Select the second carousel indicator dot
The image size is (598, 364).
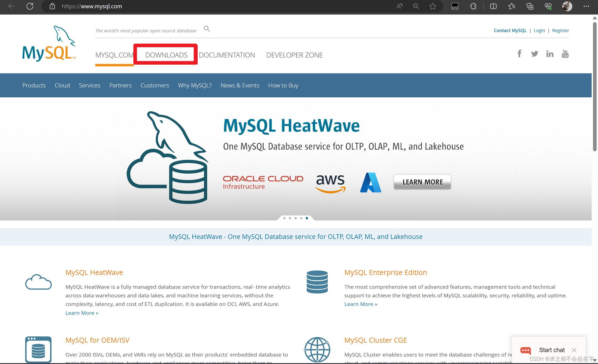[290, 218]
